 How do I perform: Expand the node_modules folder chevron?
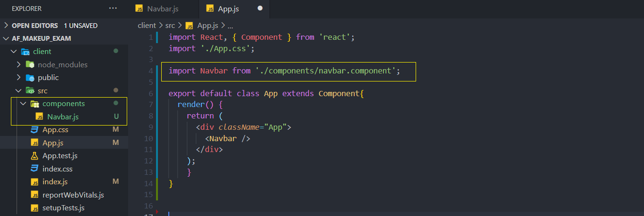(19, 64)
